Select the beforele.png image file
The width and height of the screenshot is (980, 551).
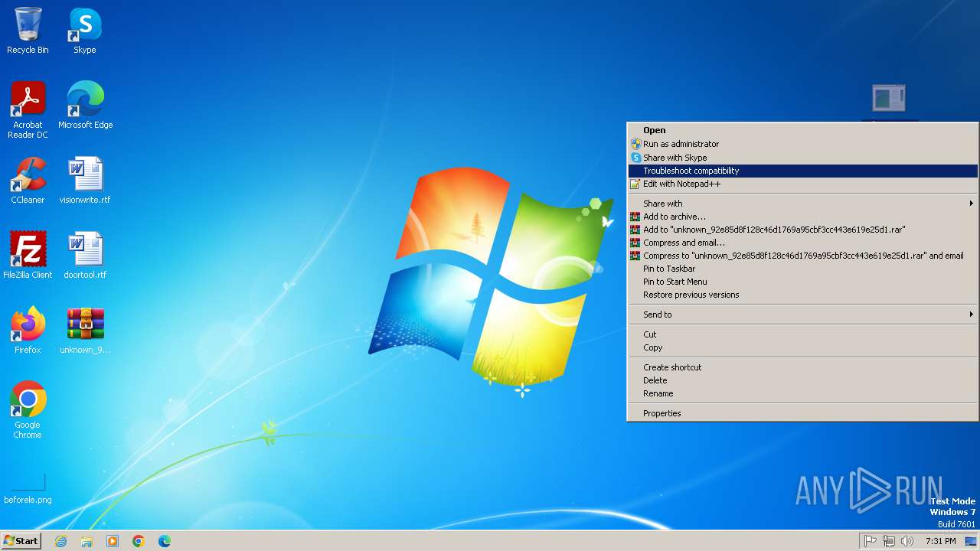coord(28,487)
